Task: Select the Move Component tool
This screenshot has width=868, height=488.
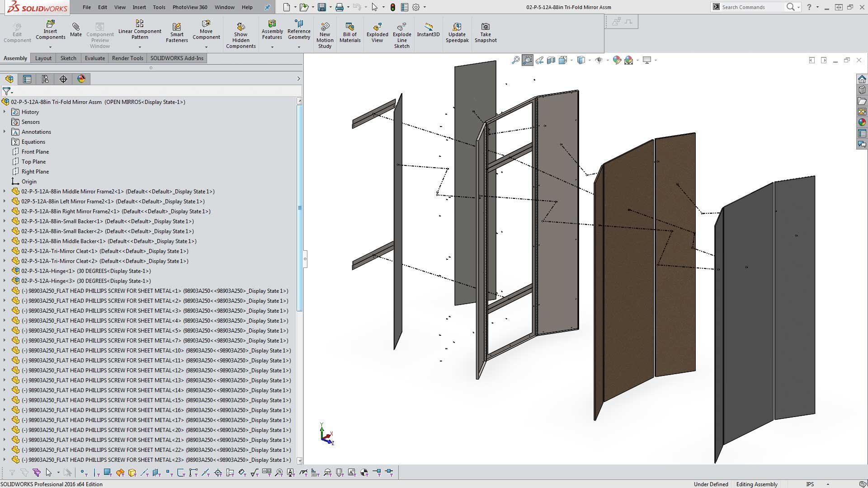Action: click(206, 30)
